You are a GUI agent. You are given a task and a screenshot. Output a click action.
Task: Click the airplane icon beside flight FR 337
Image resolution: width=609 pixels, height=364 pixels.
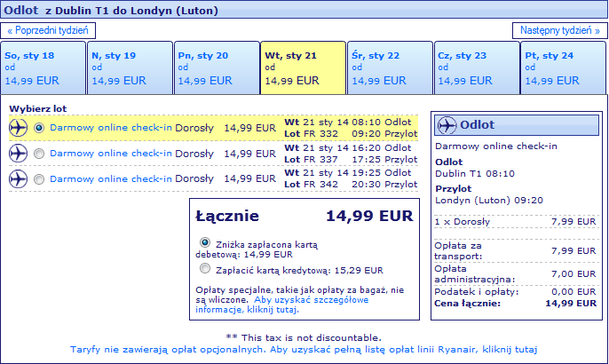pos(19,154)
